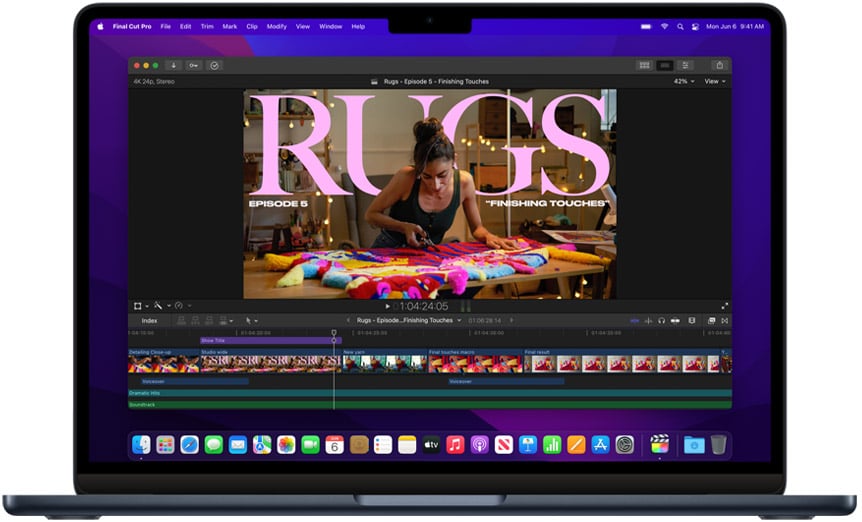The width and height of the screenshot is (862, 522).
Task: Enter fullscreen viewer with the expand arrows
Action: [725, 306]
